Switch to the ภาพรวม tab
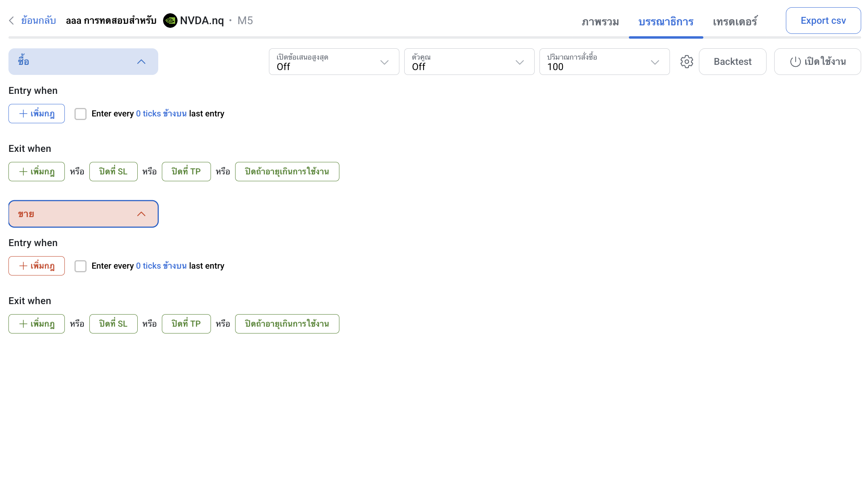This screenshot has height=493, width=868. 600,21
